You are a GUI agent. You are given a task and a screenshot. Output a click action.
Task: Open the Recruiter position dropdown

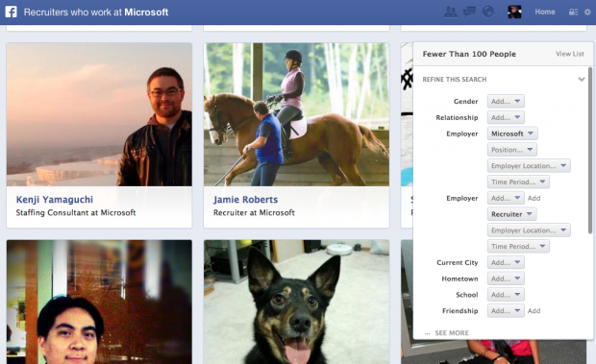coord(512,214)
